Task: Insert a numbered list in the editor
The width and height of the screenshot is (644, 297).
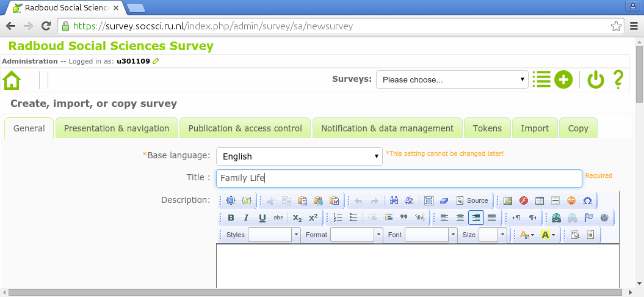Action: click(x=338, y=218)
